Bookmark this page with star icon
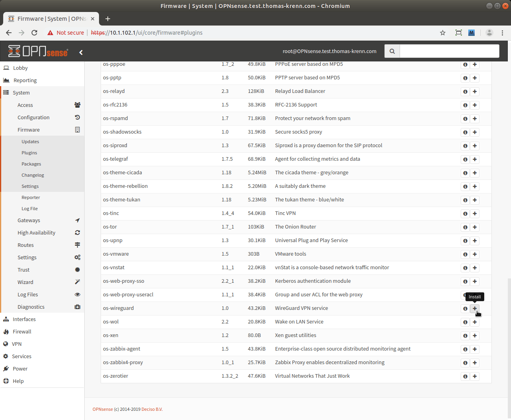The height and width of the screenshot is (420, 511). (x=442, y=33)
